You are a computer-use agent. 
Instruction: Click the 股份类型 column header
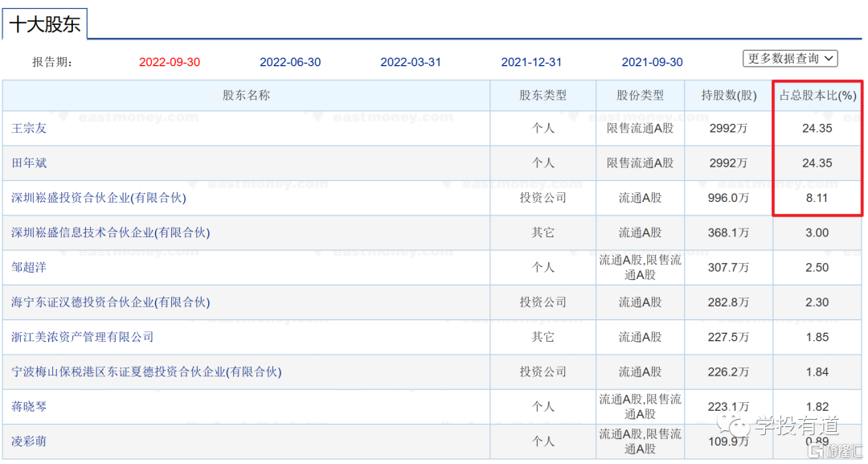(640, 95)
